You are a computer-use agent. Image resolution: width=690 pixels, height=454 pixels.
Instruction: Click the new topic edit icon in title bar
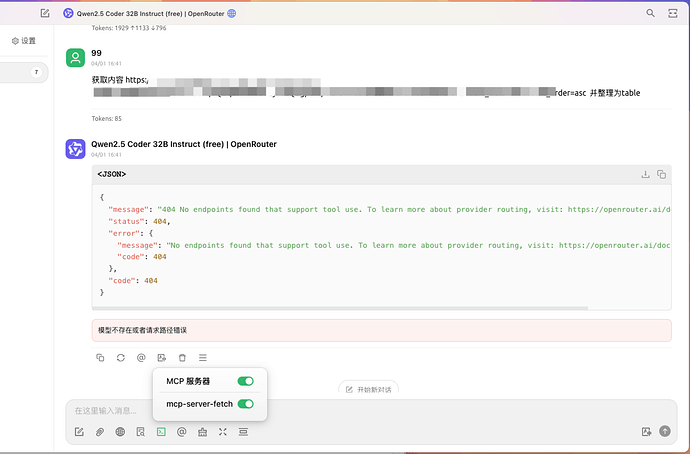45,13
